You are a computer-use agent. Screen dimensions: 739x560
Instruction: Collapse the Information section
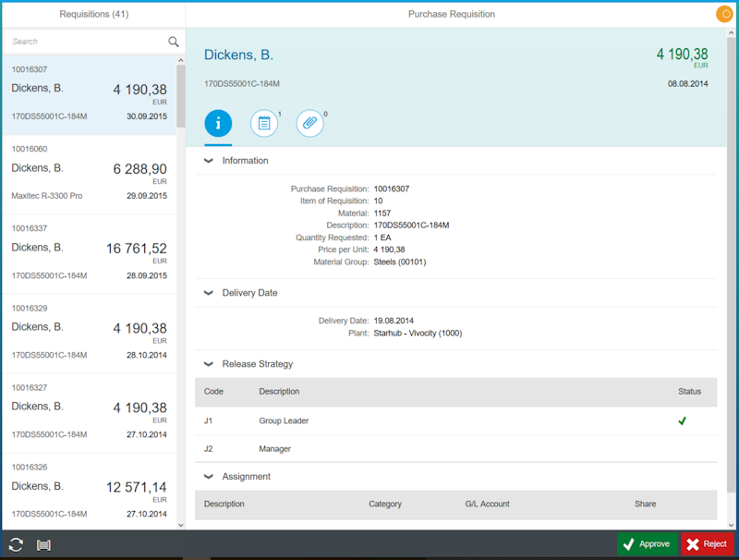208,160
